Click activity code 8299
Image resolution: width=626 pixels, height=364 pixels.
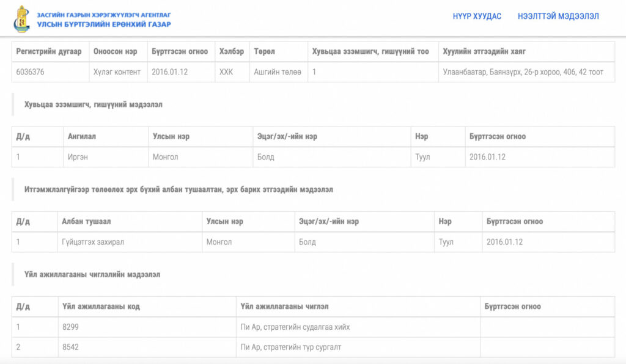pos(70,327)
